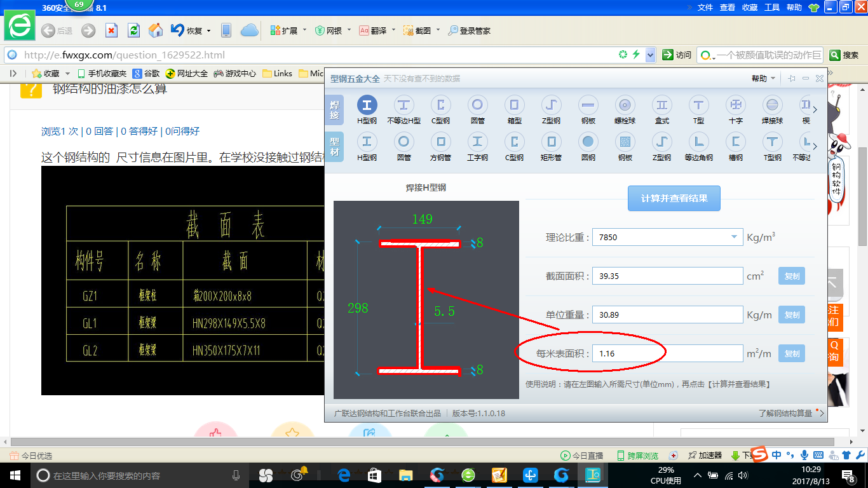
Task: Select H型钢 in the 型材 row
Action: 367,146
